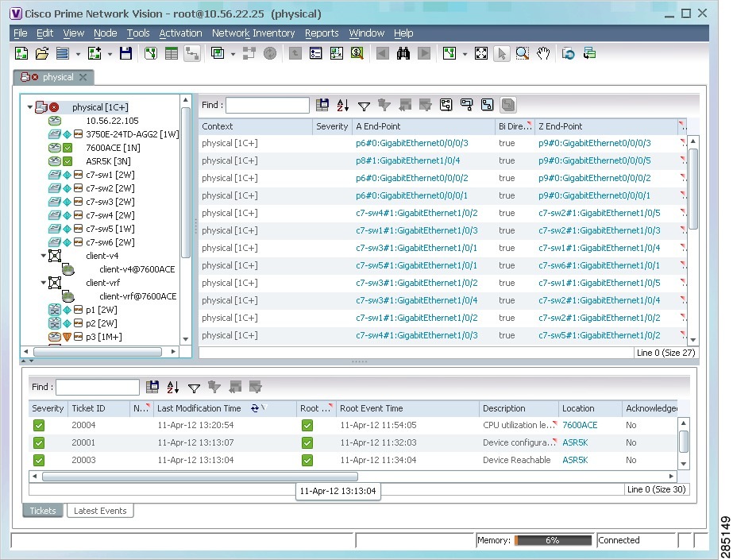Toggle the Show List View table button

[x=172, y=53]
